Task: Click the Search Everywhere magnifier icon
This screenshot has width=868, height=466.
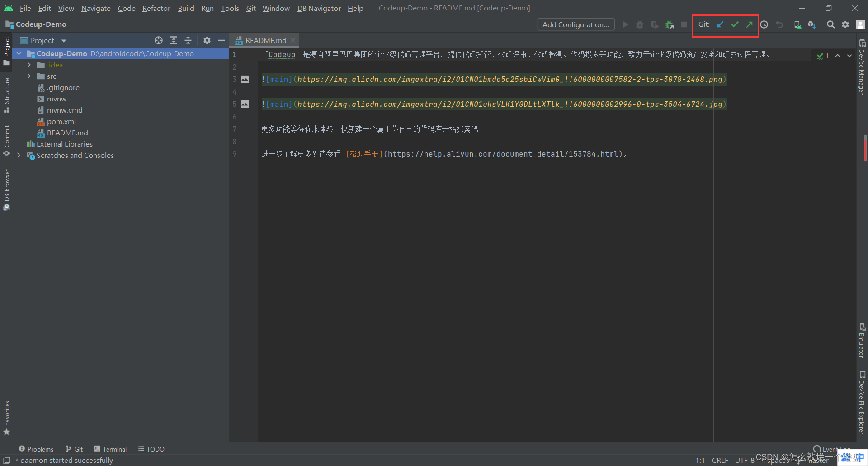Action: (x=830, y=24)
